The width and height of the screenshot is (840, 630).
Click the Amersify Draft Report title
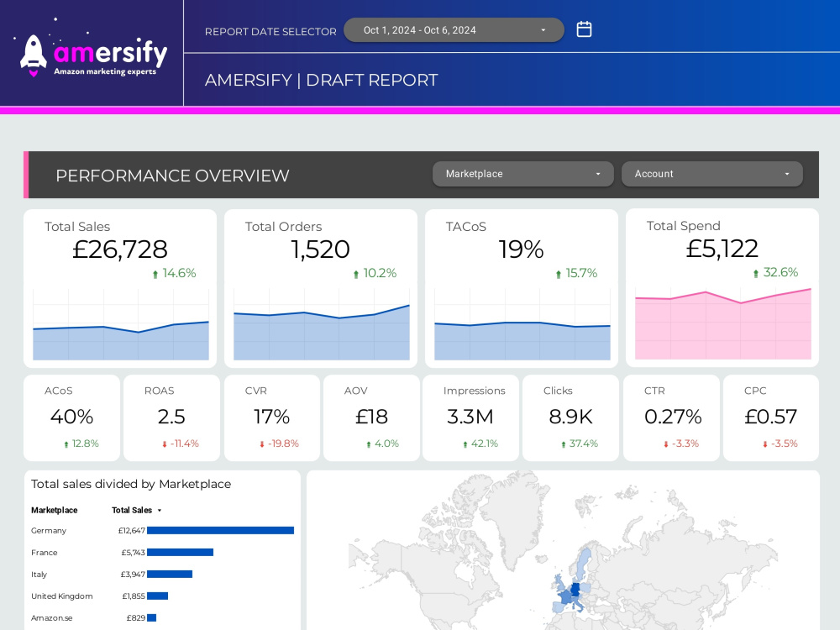click(322, 80)
